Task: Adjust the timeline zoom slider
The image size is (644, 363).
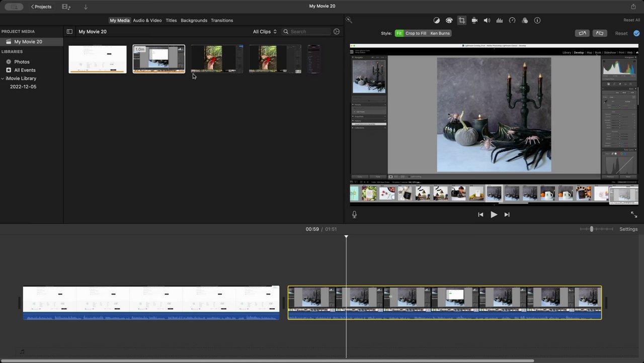Action: pos(592,229)
